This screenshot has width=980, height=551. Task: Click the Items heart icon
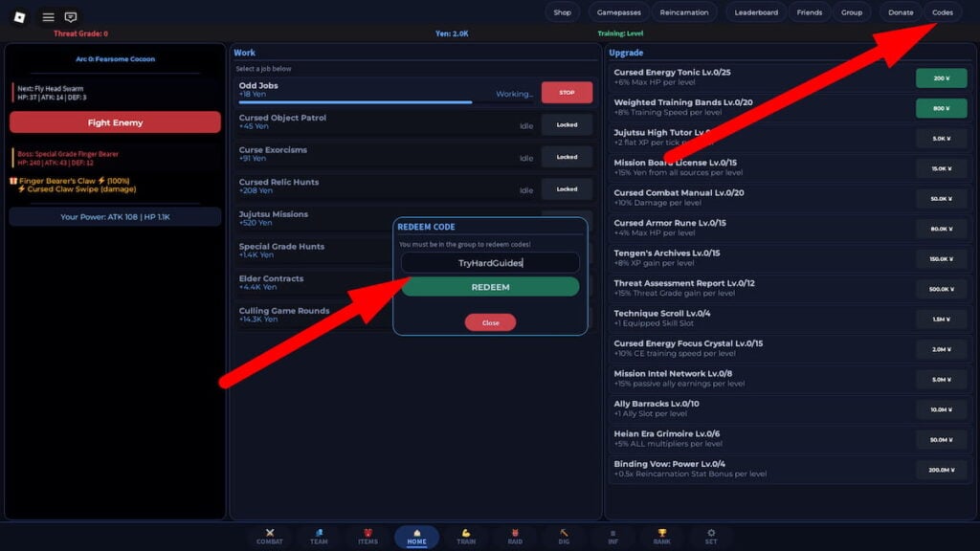[367, 537]
